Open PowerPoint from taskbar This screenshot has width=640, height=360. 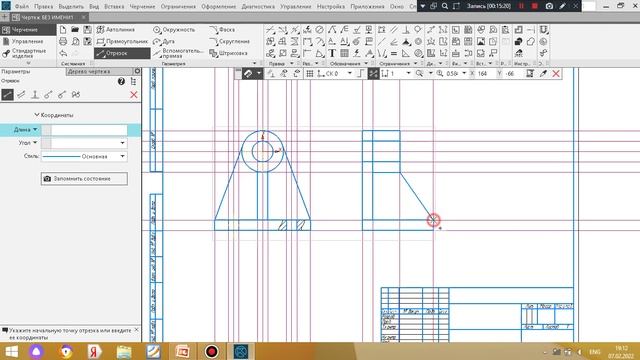182,351
